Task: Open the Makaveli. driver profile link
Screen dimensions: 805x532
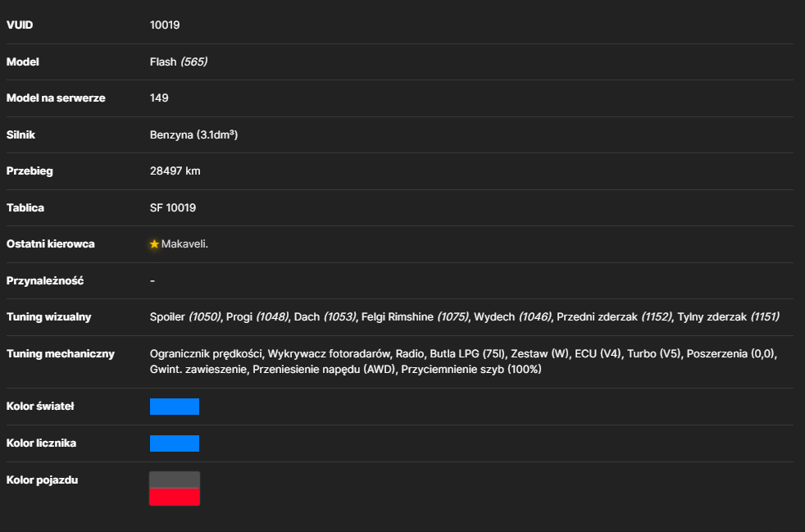Action: pos(184,244)
